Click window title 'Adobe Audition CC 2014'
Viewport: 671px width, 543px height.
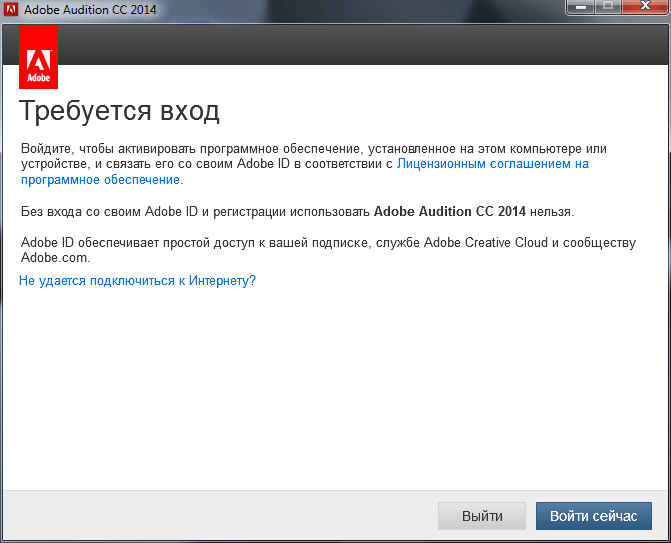tap(90, 9)
